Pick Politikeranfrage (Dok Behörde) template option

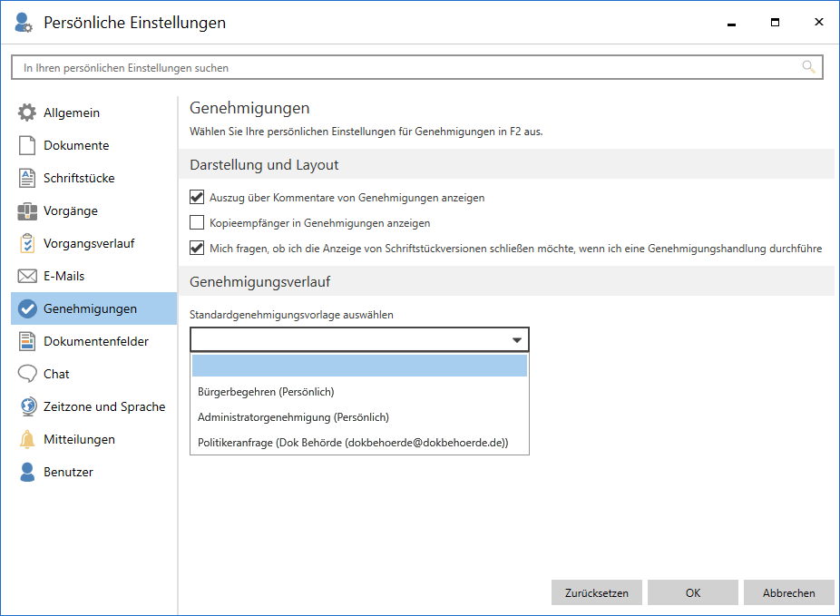(x=353, y=443)
